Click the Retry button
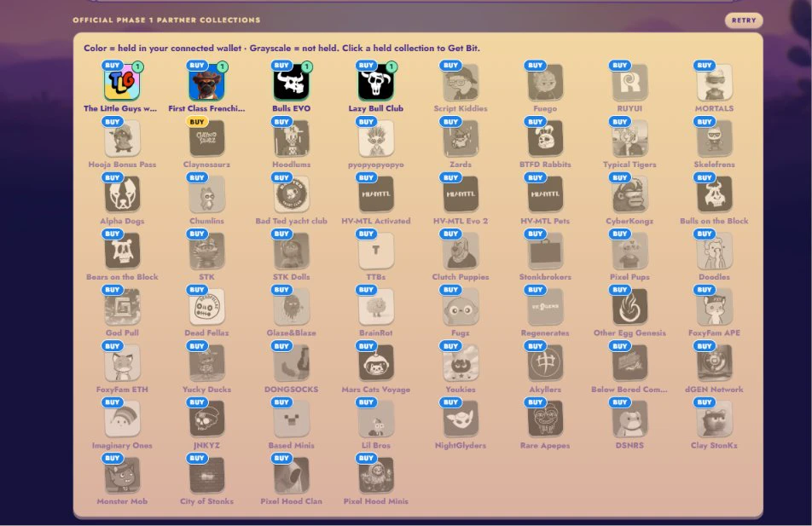 point(744,20)
